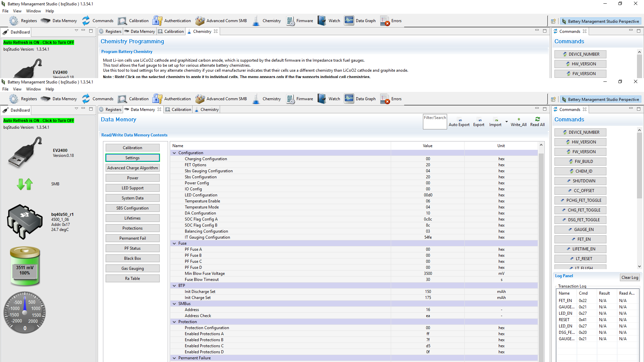Click Min Blow Fuse Voltage value 3500
Screen dimensions: 644x362
(x=428, y=274)
